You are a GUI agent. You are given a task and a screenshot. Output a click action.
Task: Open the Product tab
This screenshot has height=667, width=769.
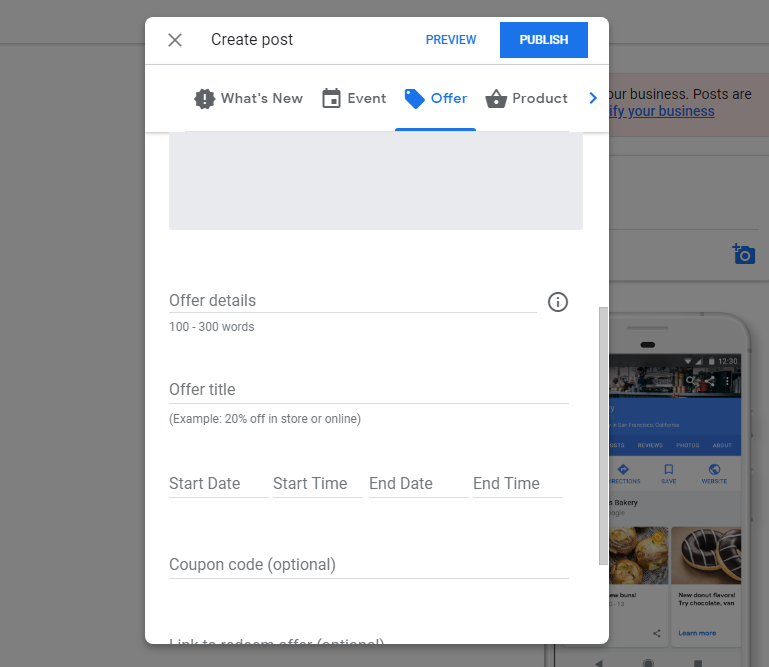(x=526, y=99)
